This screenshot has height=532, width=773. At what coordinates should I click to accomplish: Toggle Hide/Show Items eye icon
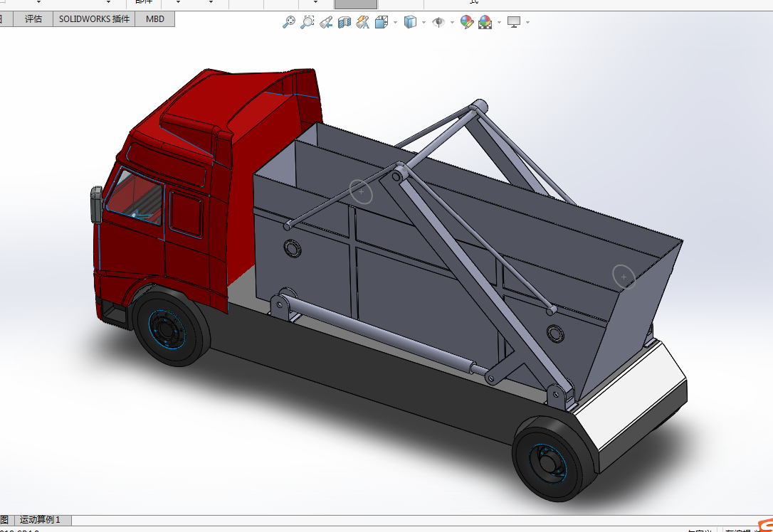439,22
